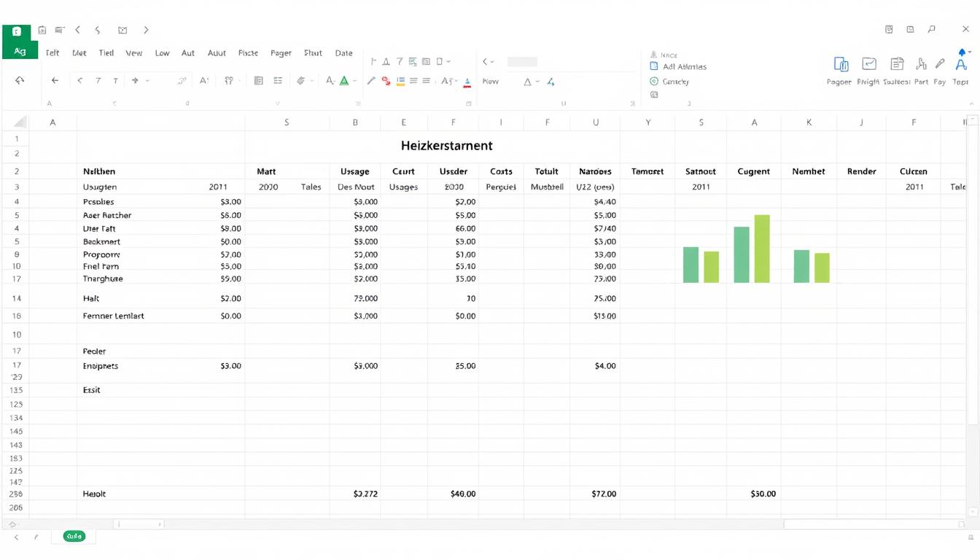Select the Heizkerstarnent title cell
The width and height of the screenshot is (980, 560).
pos(446,146)
